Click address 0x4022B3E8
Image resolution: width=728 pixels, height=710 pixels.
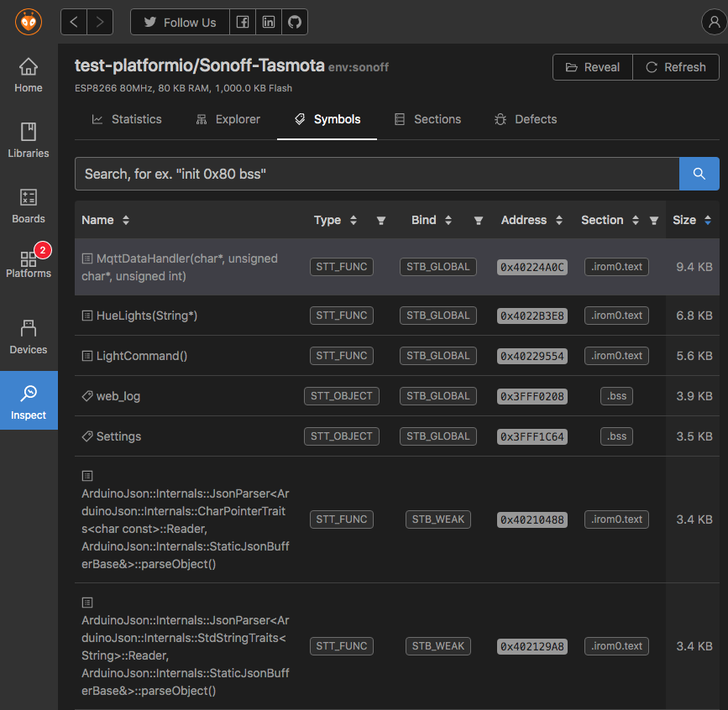pos(532,316)
